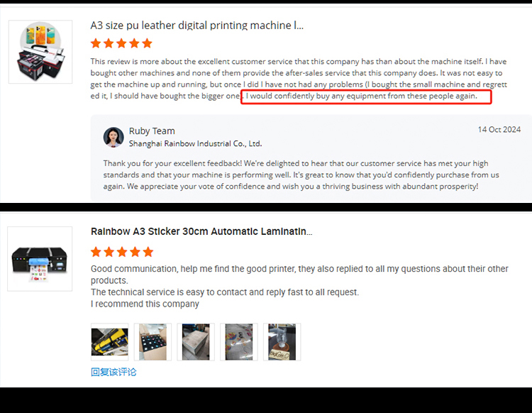Open second review photo showing open box
The width and height of the screenshot is (532, 413).
coord(153,342)
